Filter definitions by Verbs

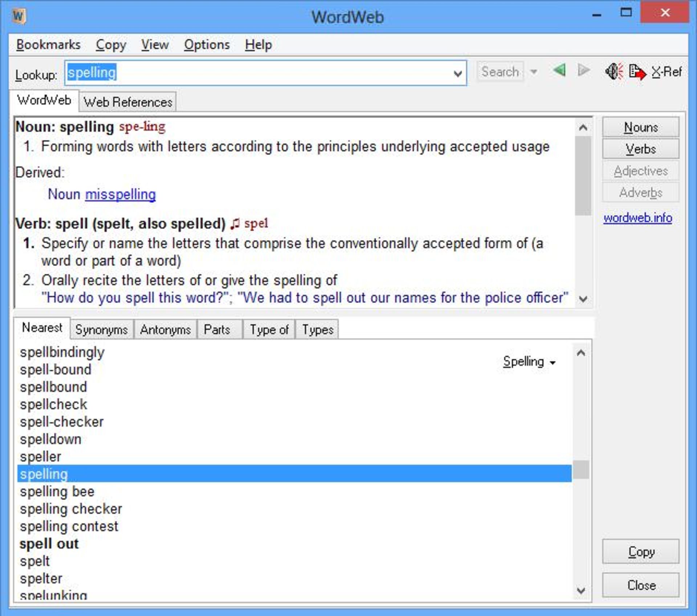click(641, 149)
